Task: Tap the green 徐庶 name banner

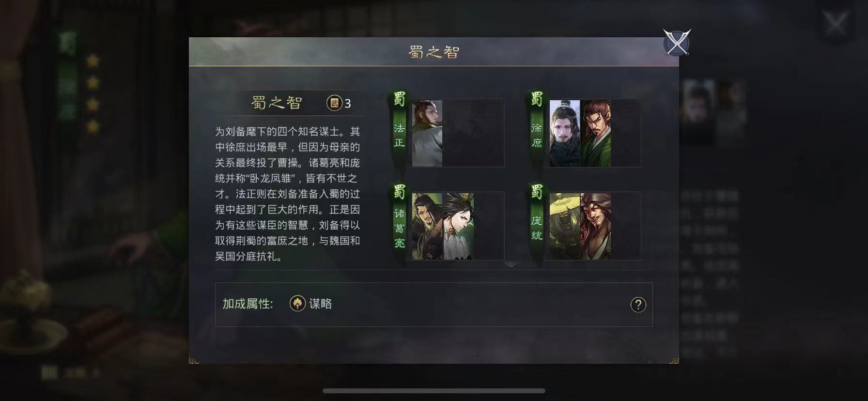Action: click(537, 128)
